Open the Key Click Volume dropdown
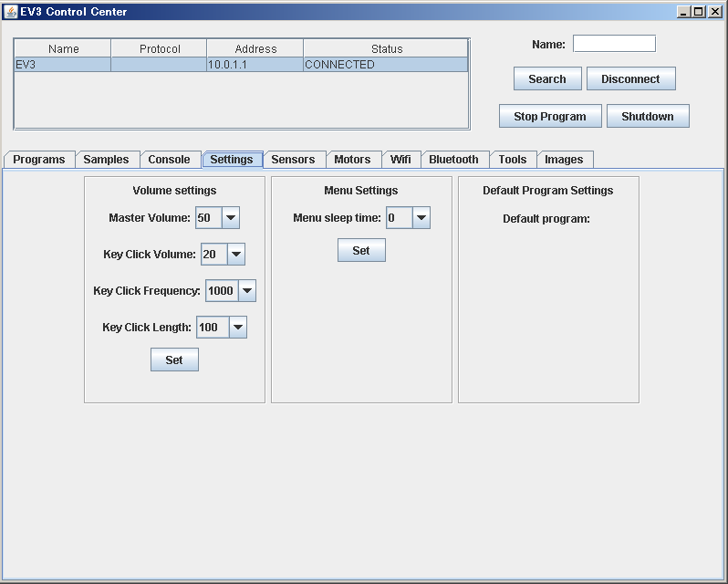This screenshot has width=728, height=584. [x=236, y=255]
